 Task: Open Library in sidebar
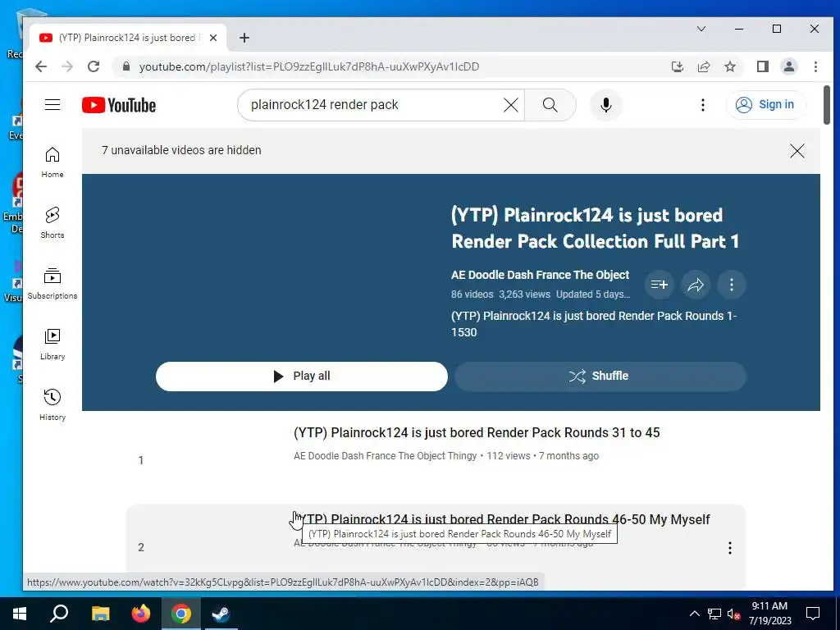coord(52,345)
